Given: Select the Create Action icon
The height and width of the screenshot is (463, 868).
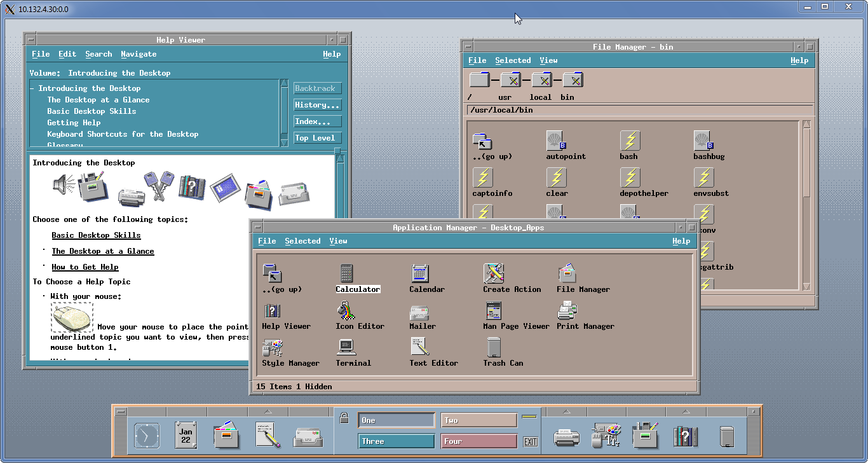Looking at the screenshot, I should [494, 274].
